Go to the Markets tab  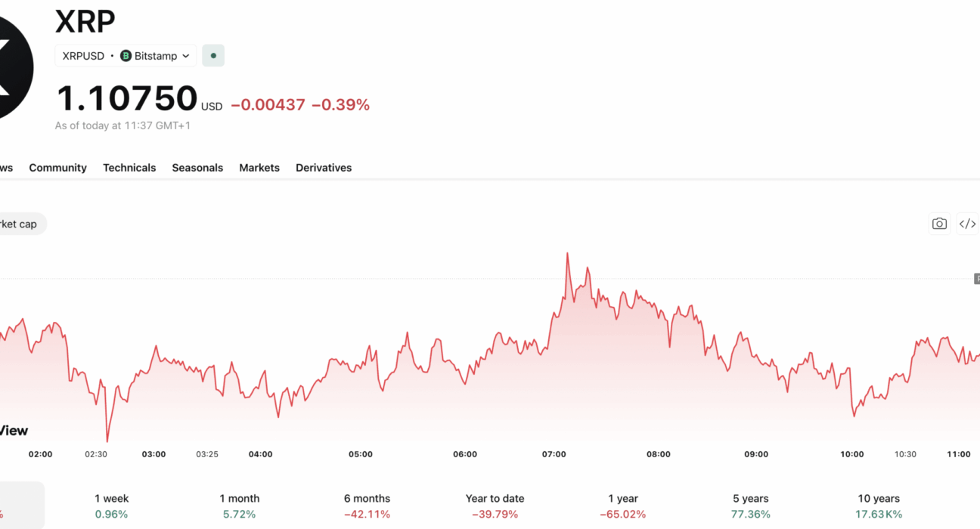(x=259, y=168)
